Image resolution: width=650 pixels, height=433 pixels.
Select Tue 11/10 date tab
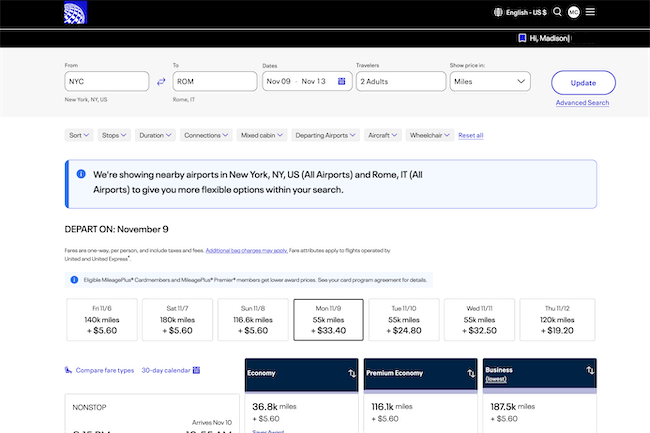(404, 319)
